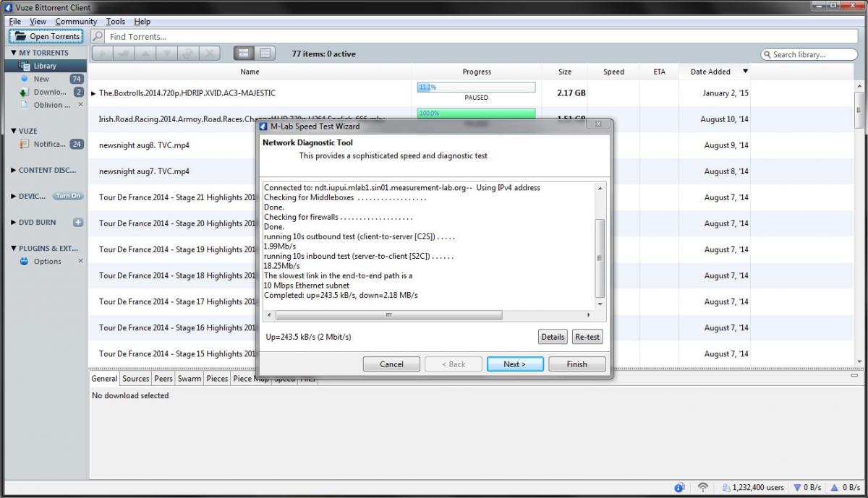868x498 pixels.
Task: Click the 74 new items badge
Action: tap(76, 79)
